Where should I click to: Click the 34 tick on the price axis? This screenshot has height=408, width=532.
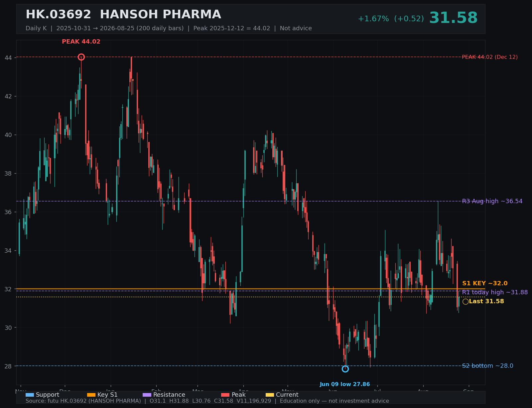[x=8, y=251]
